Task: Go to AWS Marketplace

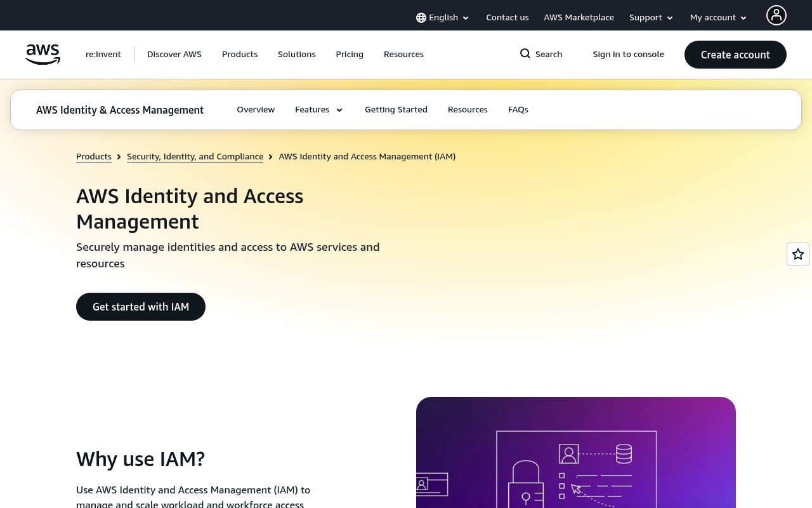Action: (579, 18)
